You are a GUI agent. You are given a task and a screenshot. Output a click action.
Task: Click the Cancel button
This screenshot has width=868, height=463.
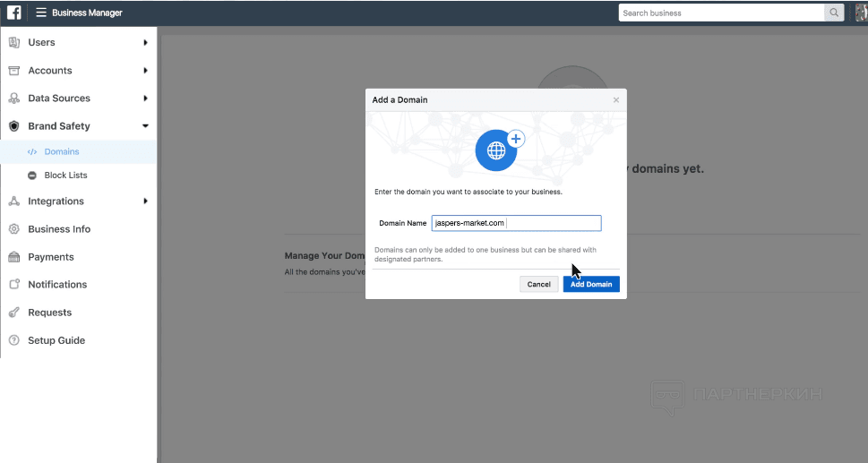click(x=538, y=284)
